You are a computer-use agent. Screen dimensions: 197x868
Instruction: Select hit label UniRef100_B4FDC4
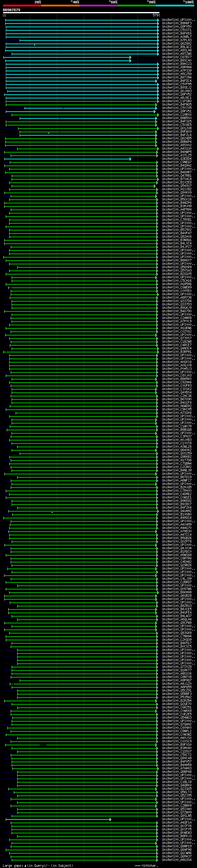click(176, 81)
